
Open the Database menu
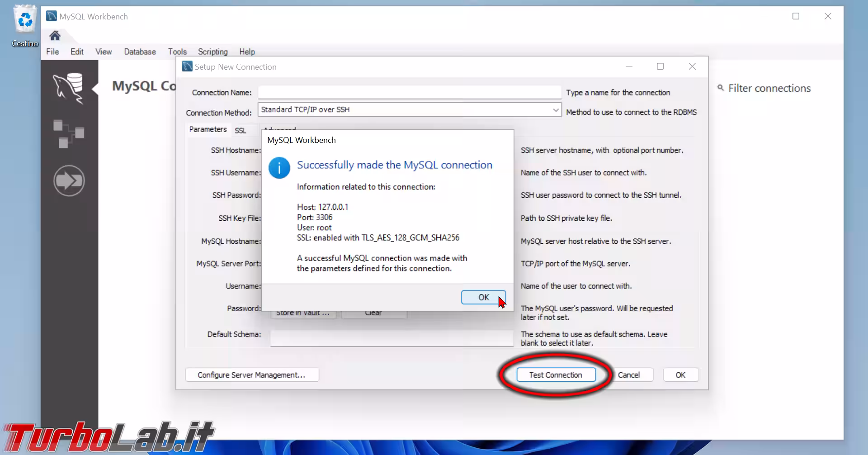click(140, 52)
